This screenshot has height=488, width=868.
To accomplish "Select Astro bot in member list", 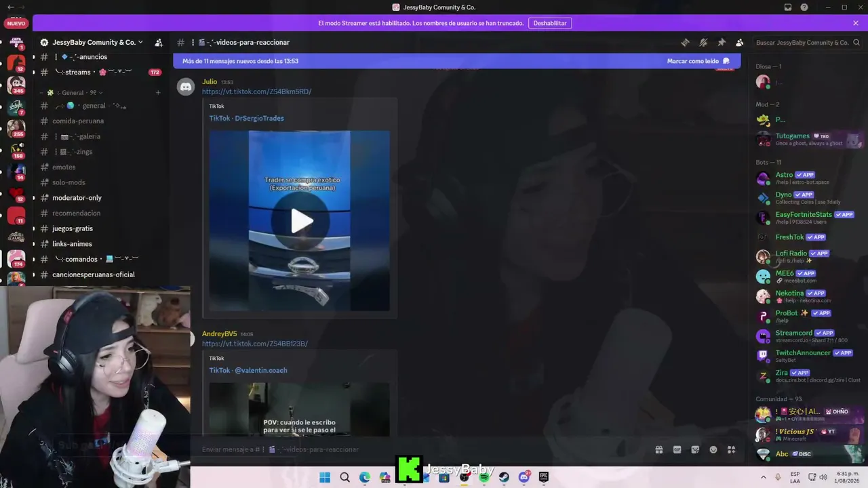I will 809,178.
